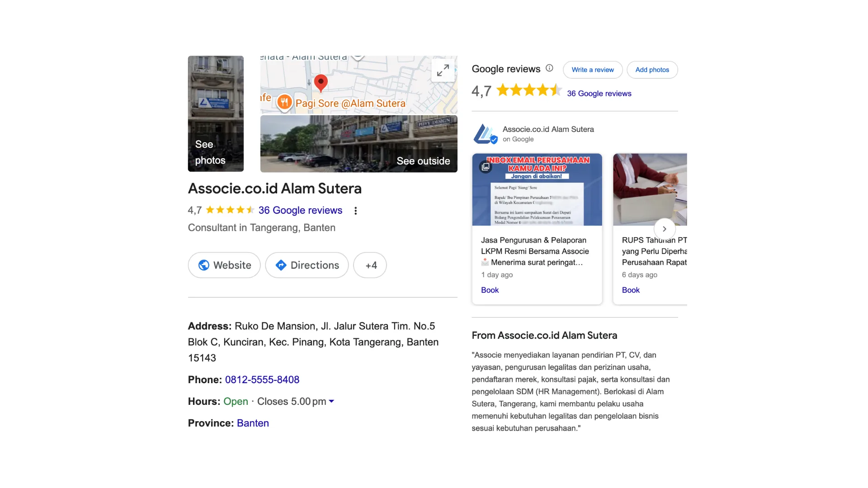Click the '1 day ago' timestamp
The width and height of the screenshot is (868, 488).
tap(497, 275)
